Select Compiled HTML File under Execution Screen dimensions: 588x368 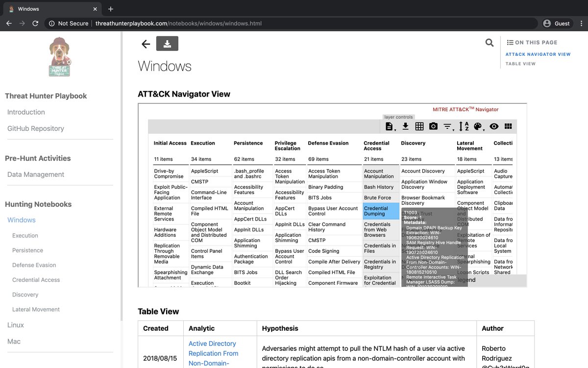point(211,211)
